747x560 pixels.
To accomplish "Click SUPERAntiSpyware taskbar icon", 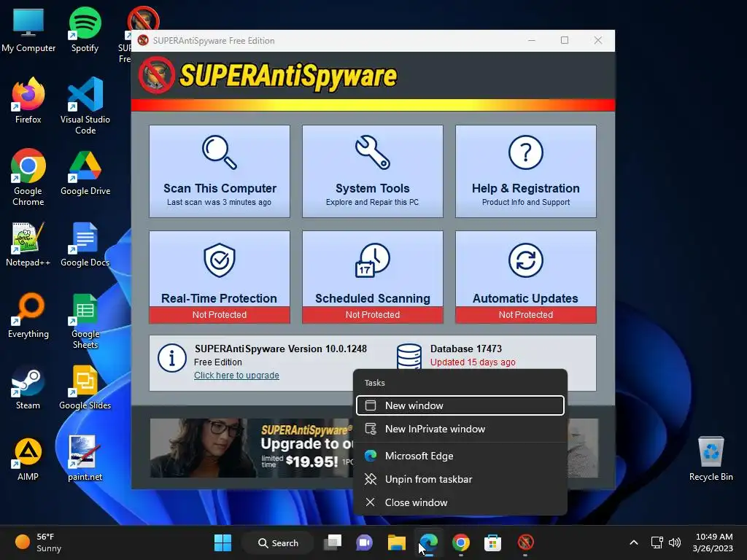I will tap(525, 542).
